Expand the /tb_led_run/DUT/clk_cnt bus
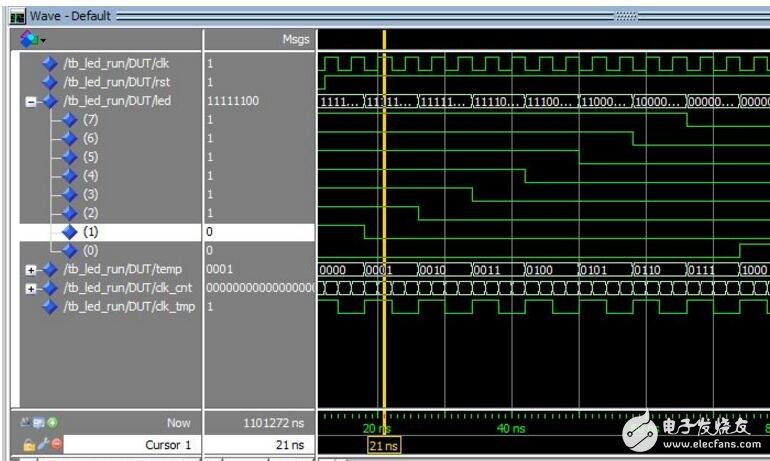Screen dimensions: 770x461 tap(31, 288)
